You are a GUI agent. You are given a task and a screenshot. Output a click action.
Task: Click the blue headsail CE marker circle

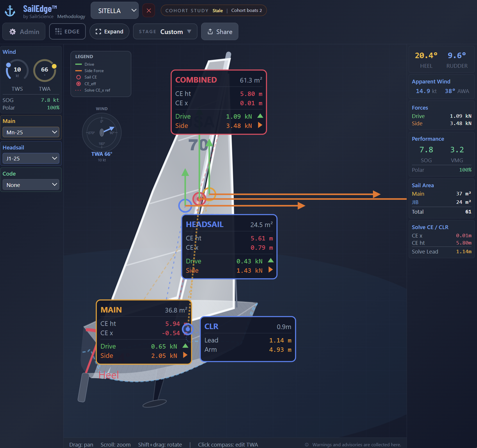185,206
